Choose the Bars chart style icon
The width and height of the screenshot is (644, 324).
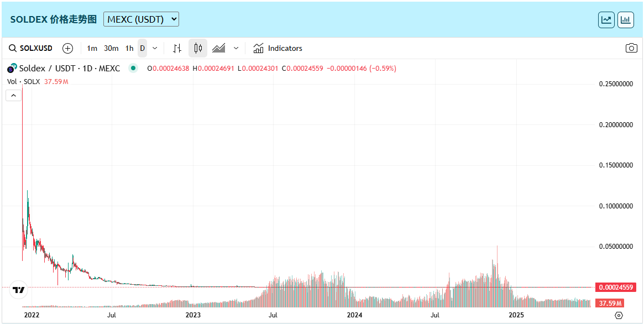pos(177,48)
